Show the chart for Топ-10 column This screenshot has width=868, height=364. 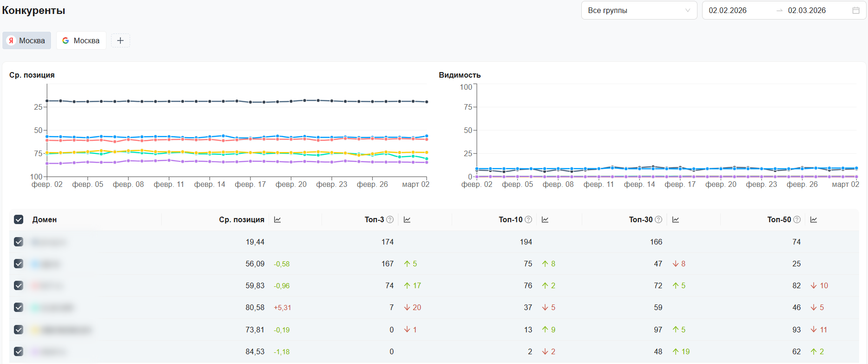click(x=545, y=220)
